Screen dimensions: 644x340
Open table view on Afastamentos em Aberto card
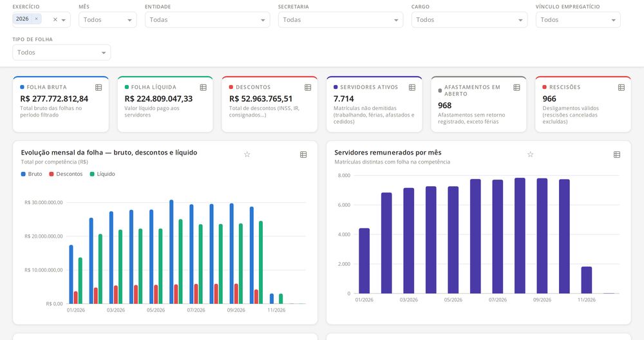click(516, 88)
